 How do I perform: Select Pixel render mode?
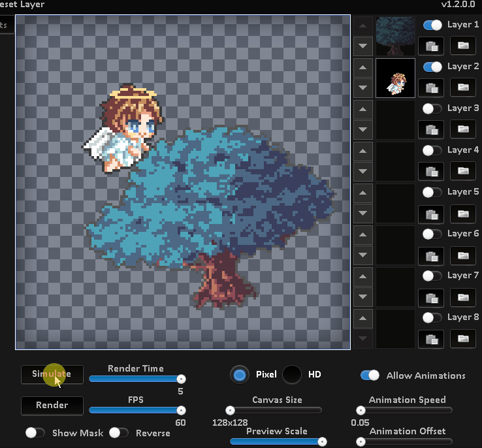pyautogui.click(x=240, y=375)
